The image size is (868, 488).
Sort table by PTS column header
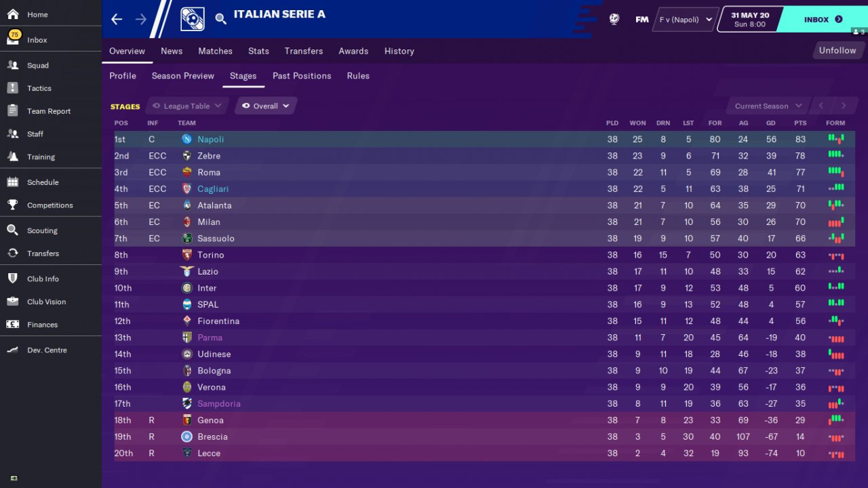(800, 123)
